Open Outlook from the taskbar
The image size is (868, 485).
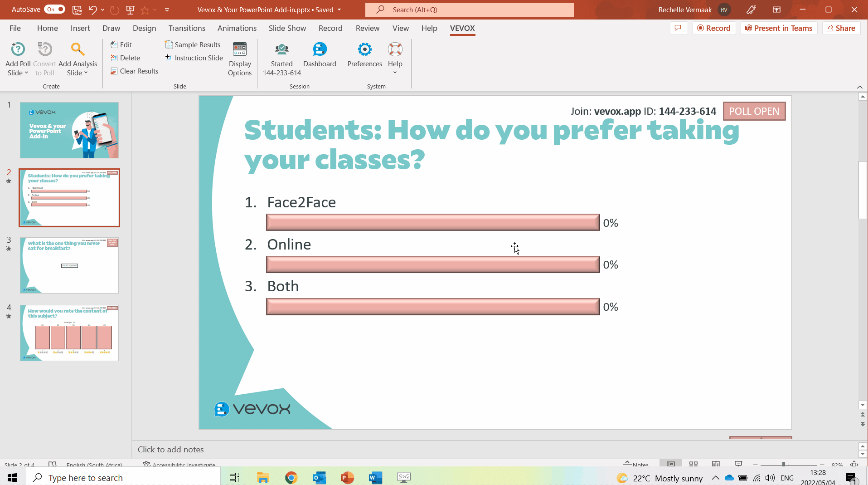pyautogui.click(x=319, y=477)
